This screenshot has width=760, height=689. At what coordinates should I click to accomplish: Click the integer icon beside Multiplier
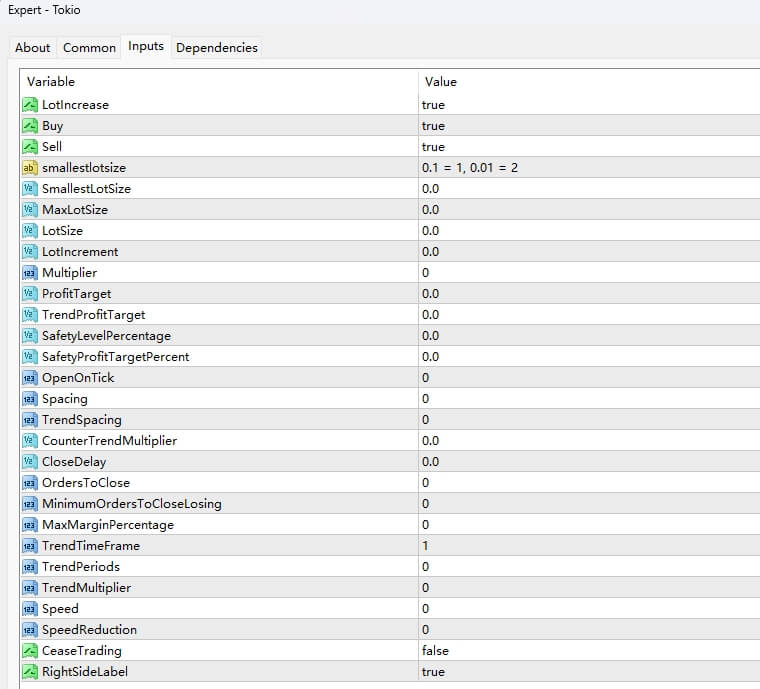click(30, 273)
